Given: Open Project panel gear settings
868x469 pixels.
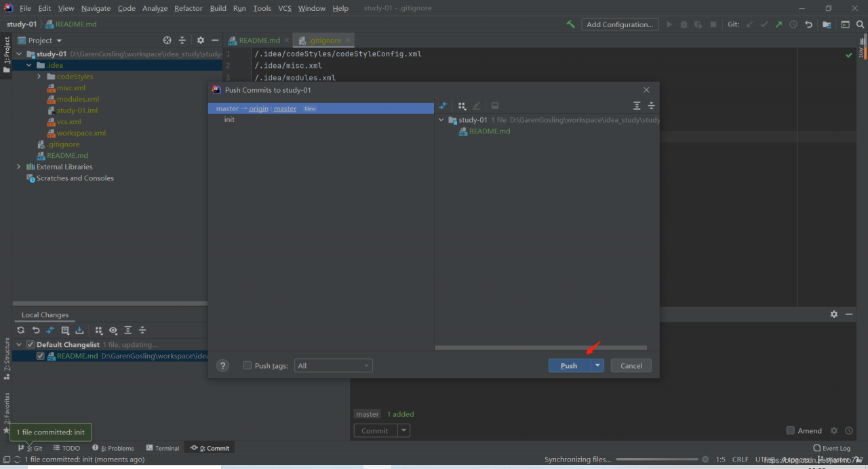Looking at the screenshot, I should (x=200, y=41).
